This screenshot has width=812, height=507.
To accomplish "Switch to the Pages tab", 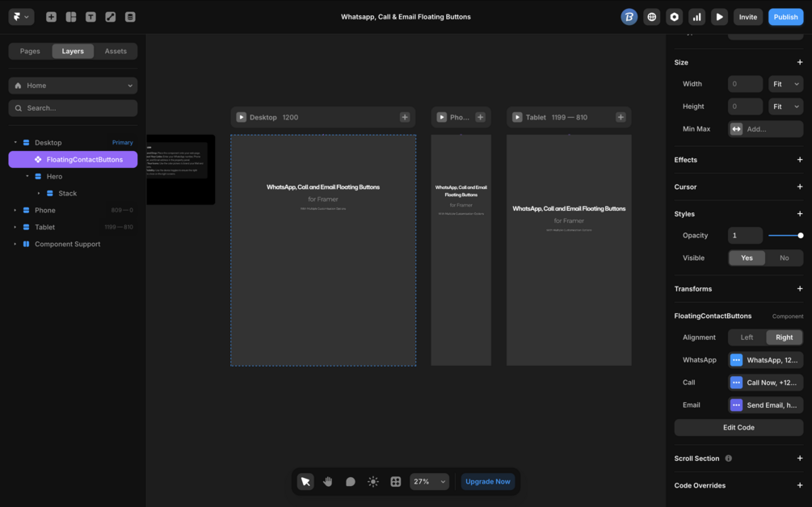I will 30,51.
